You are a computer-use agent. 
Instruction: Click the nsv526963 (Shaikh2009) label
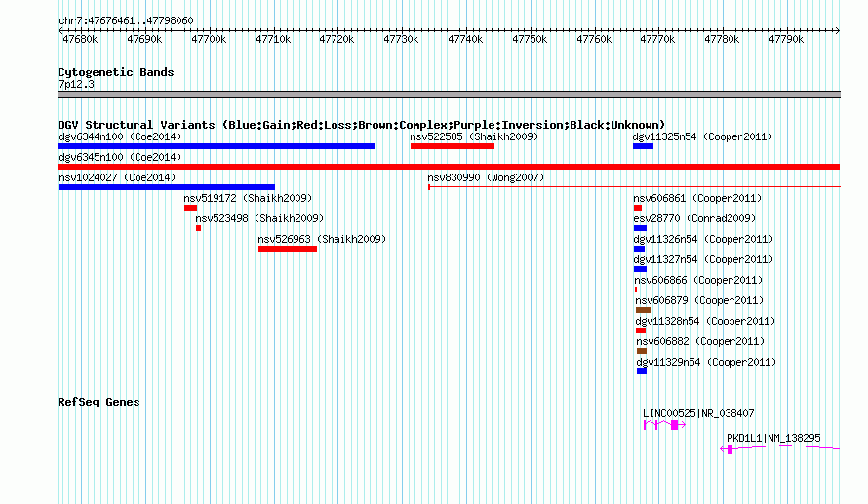322,239
